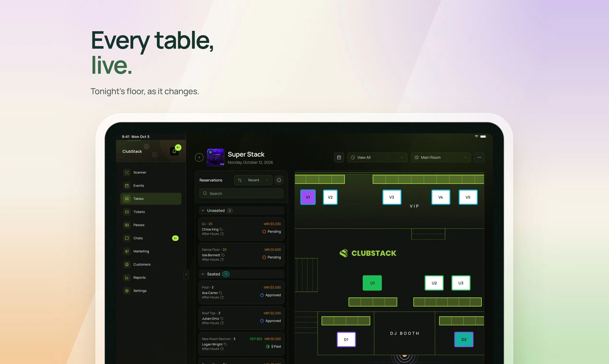Click the tag icon beside Isla Bennett
This screenshot has width=609, height=364.
click(x=223, y=255)
